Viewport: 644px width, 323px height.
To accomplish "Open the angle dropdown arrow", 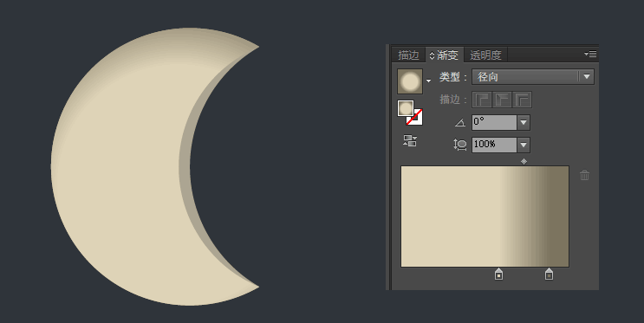I will [x=524, y=122].
